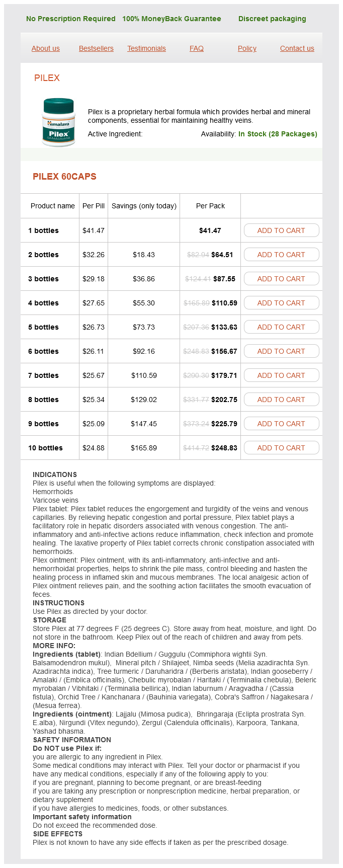Add the 4 bottles pack to cart
Screen dimensions: 343x868
pyautogui.click(x=281, y=303)
